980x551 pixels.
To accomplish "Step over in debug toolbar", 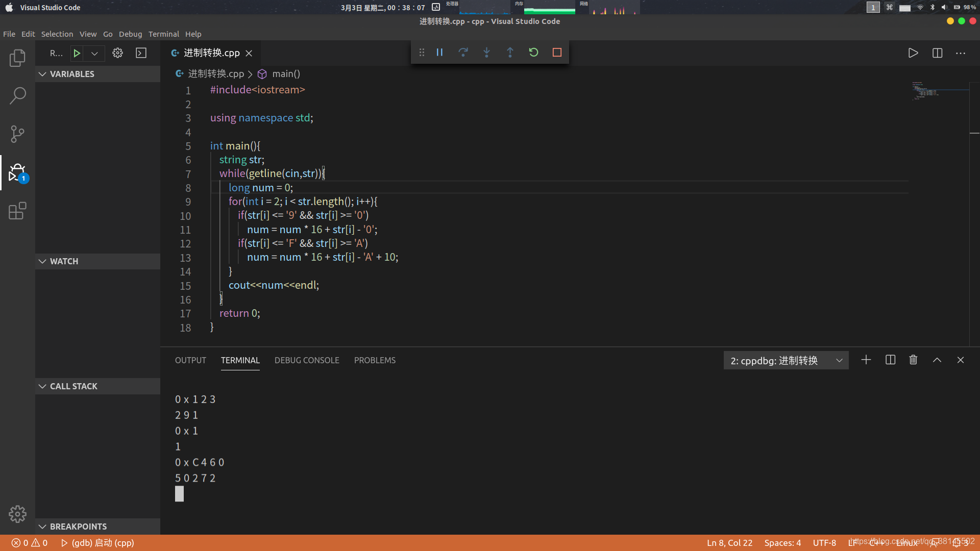I will [463, 53].
